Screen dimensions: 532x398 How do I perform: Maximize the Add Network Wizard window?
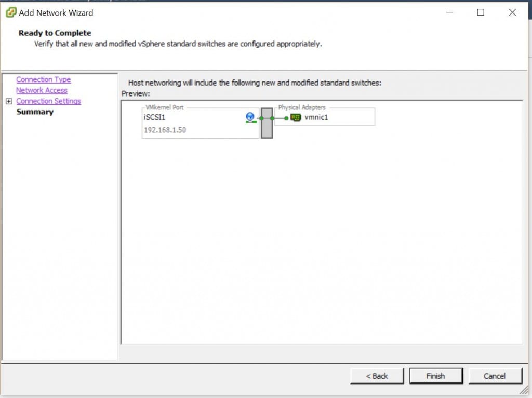click(481, 12)
